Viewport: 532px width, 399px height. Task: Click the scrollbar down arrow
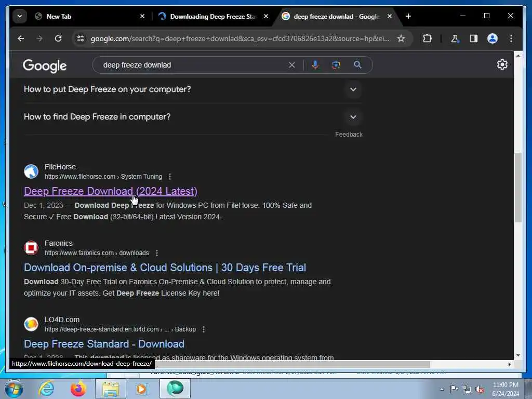point(518,355)
